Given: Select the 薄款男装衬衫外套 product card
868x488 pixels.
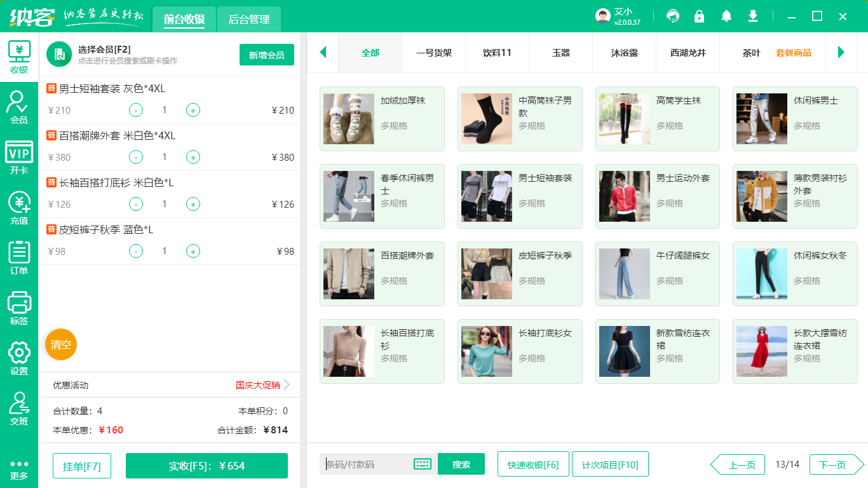Looking at the screenshot, I should coord(795,196).
